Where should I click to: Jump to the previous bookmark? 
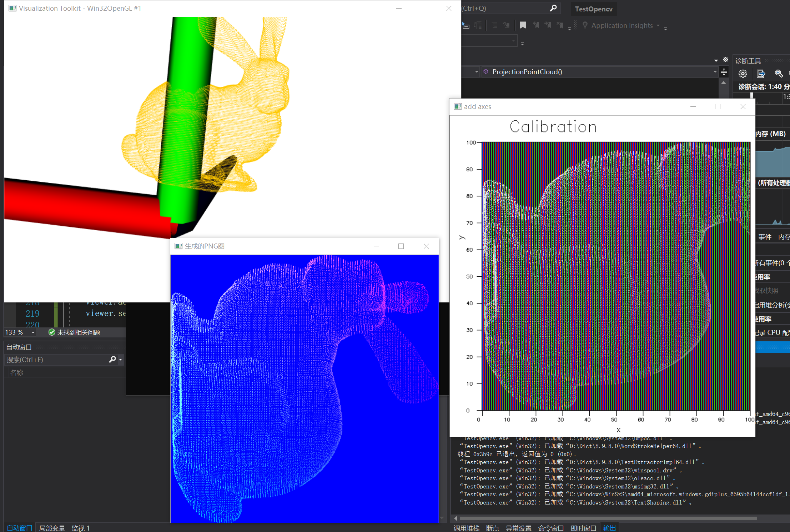tap(537, 25)
